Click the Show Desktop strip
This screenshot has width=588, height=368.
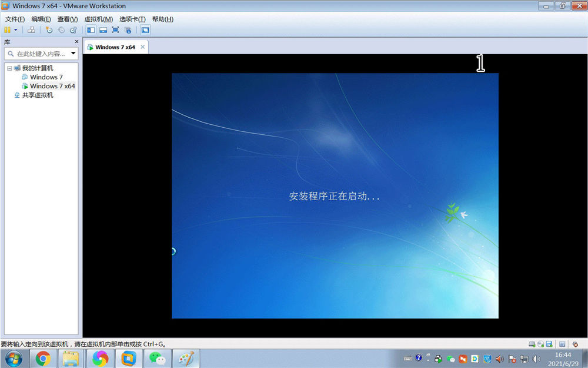[585, 359]
